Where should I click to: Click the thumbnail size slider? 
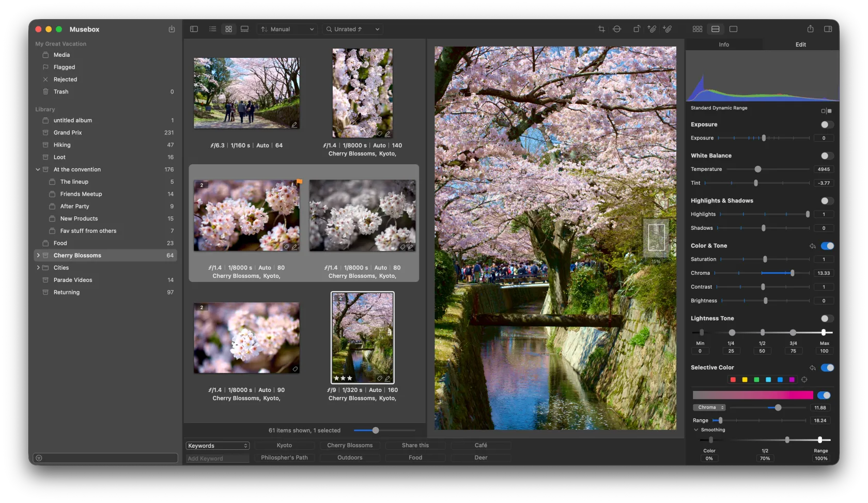click(384, 430)
